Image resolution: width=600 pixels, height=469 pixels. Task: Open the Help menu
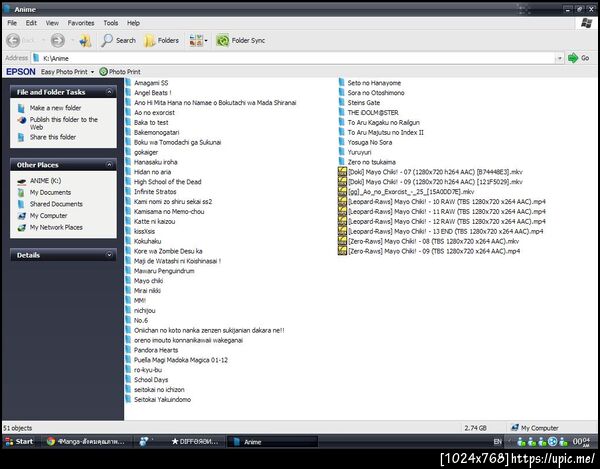tap(133, 23)
